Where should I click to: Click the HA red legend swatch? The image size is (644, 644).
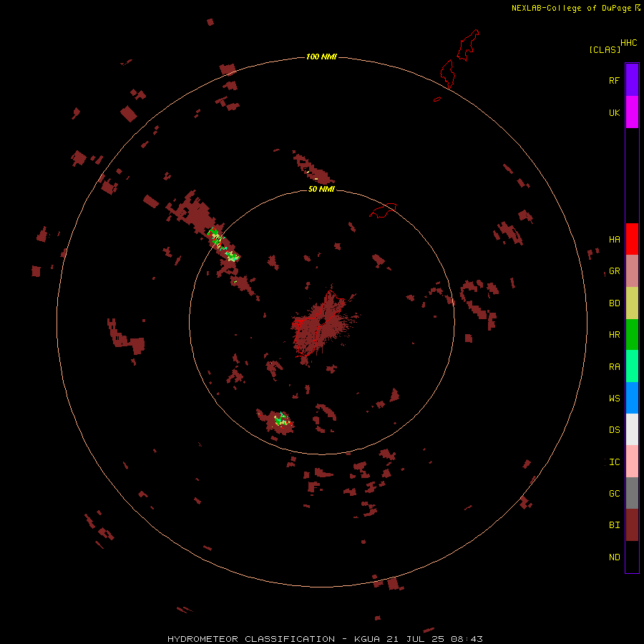click(x=632, y=239)
